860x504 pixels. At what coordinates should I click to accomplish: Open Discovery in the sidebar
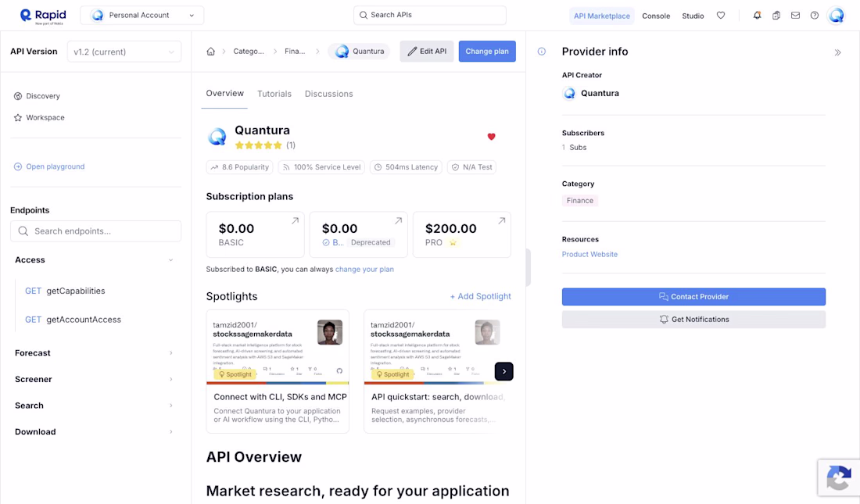pyautogui.click(x=37, y=96)
